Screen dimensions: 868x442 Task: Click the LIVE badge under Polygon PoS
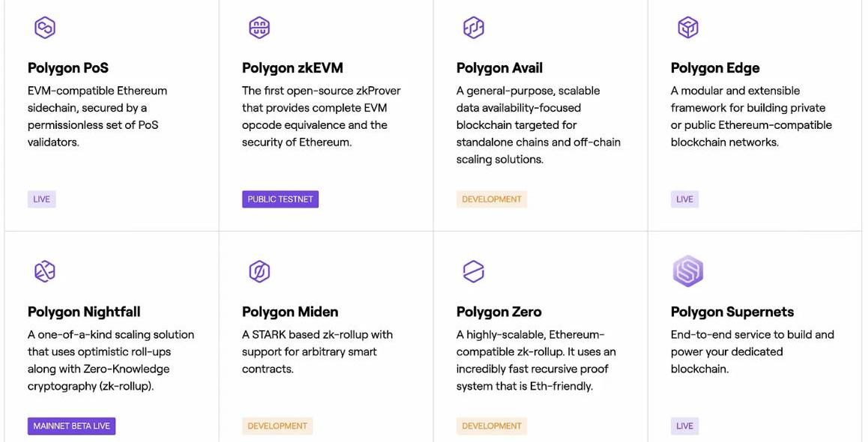tap(42, 199)
